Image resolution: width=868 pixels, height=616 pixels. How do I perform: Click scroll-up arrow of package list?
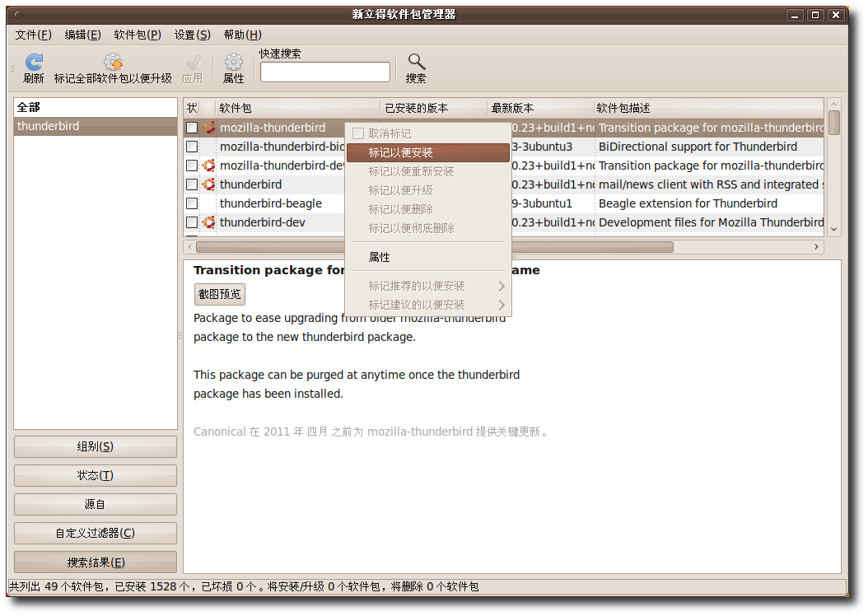click(x=833, y=105)
